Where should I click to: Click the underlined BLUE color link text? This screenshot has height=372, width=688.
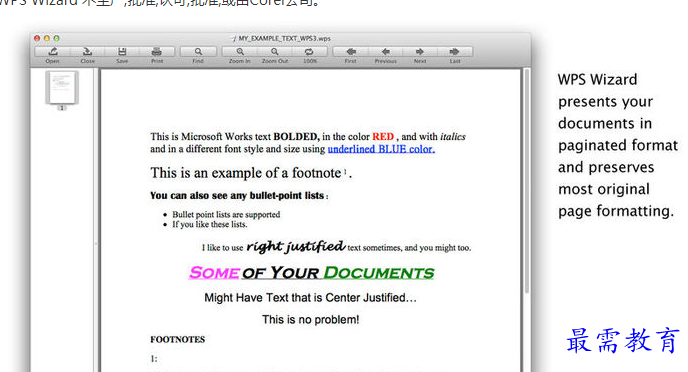point(381,149)
